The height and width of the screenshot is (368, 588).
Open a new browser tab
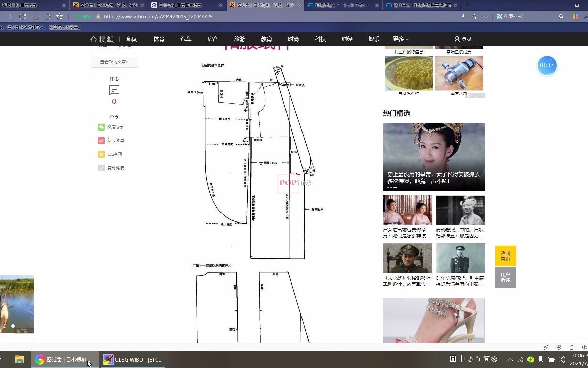click(467, 5)
